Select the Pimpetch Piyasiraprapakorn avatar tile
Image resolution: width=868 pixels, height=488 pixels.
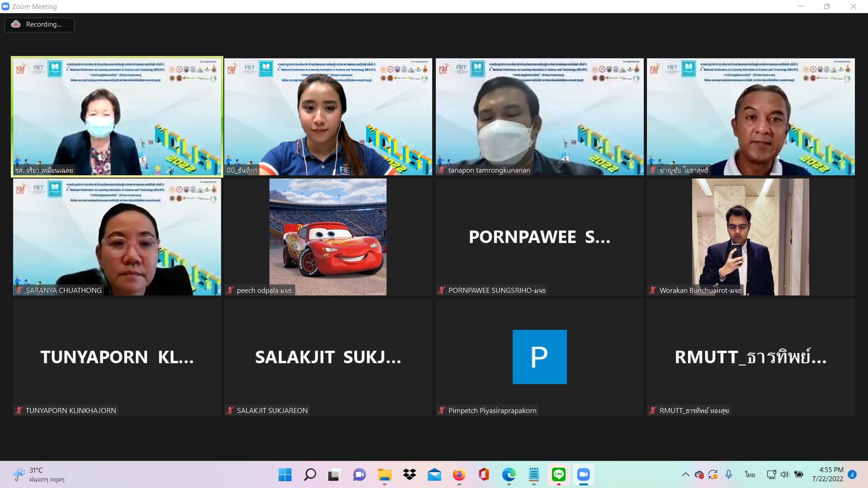tap(539, 357)
